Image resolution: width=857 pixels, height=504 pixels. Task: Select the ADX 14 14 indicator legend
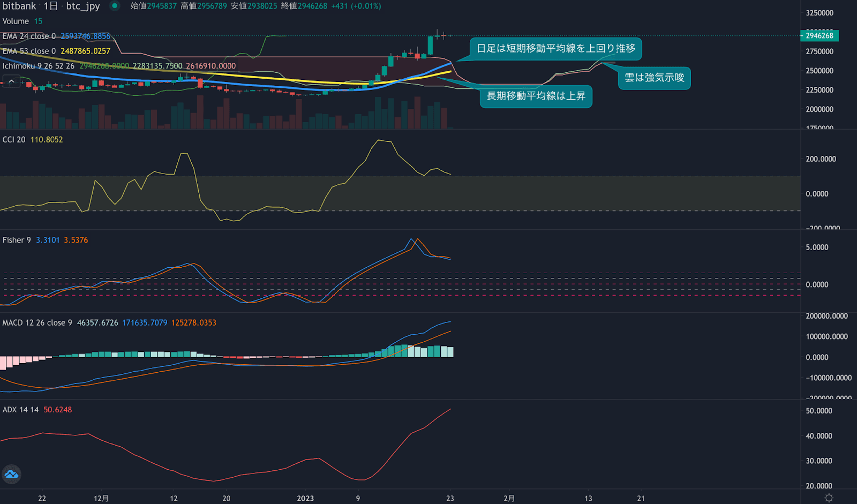pyautogui.click(x=20, y=410)
